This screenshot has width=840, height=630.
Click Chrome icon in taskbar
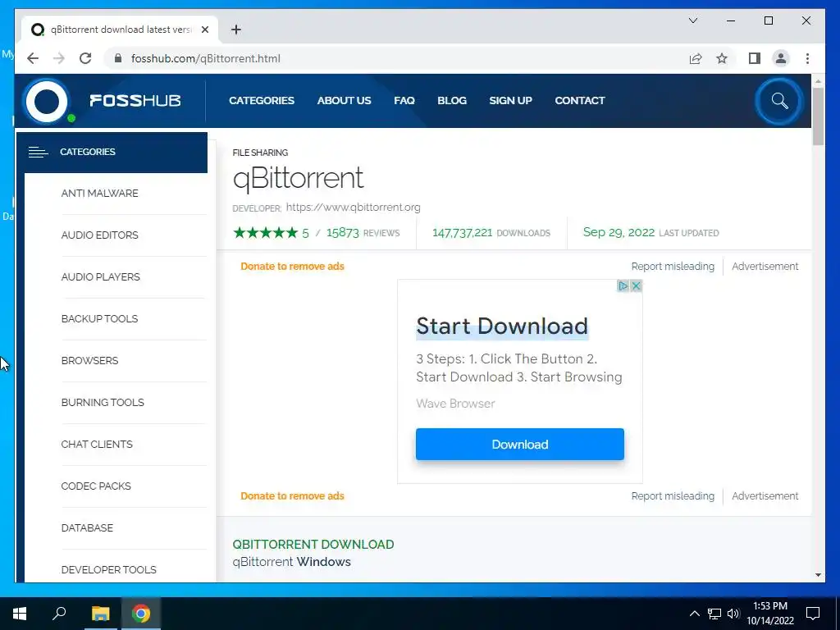pos(141,614)
